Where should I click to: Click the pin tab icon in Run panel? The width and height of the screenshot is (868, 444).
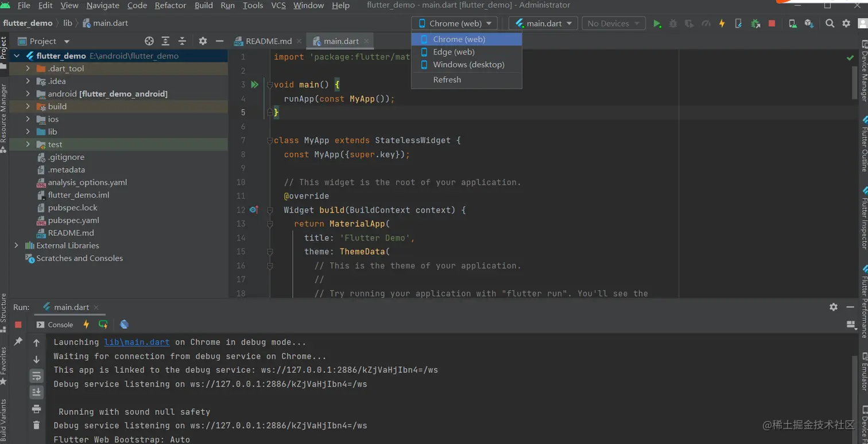click(x=18, y=341)
